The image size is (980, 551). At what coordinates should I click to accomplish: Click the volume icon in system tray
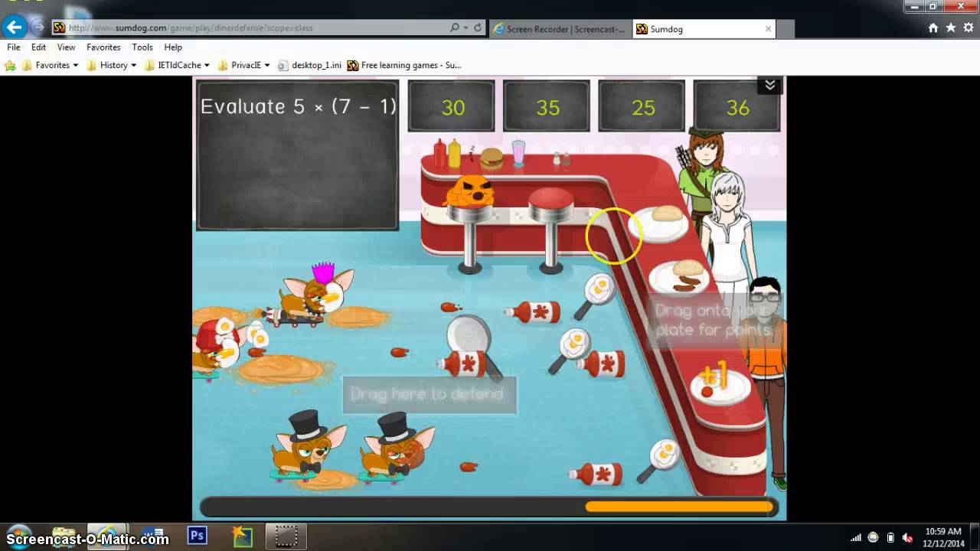click(x=907, y=537)
